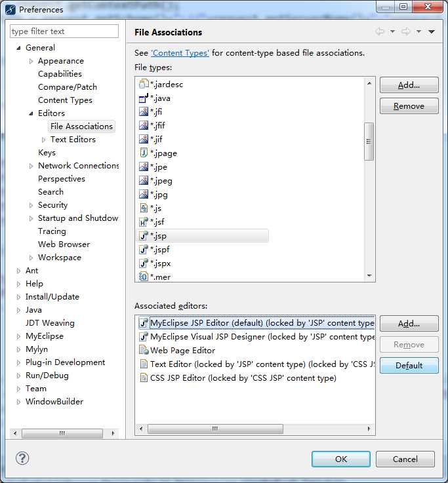The height and width of the screenshot is (483, 448).
Task: Cancel the Preferences dialog
Action: pyautogui.click(x=405, y=459)
